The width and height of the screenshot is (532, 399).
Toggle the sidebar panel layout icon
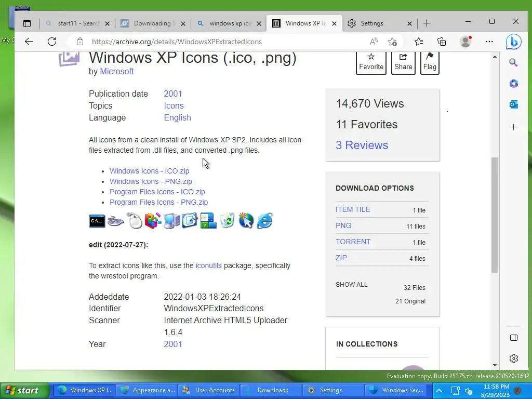tap(514, 338)
